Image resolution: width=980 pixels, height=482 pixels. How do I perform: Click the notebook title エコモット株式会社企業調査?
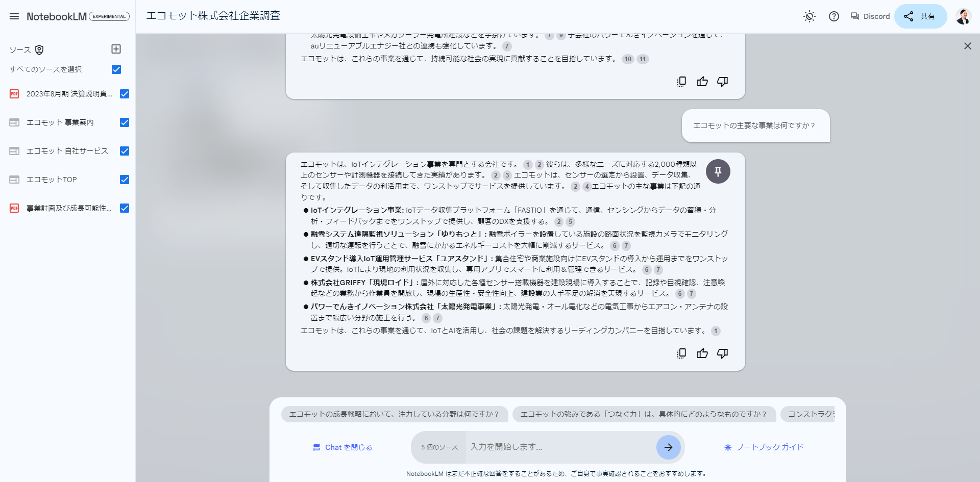213,16
